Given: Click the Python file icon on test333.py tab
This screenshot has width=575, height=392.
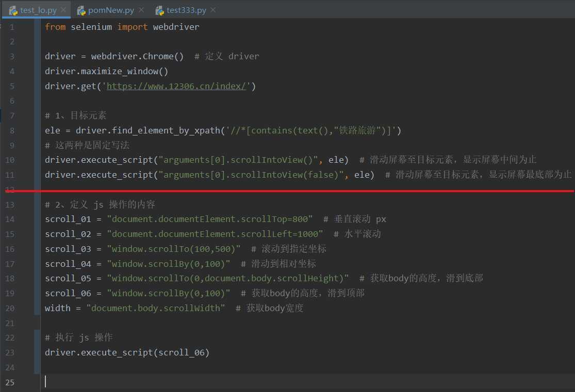Looking at the screenshot, I should coord(159,11).
